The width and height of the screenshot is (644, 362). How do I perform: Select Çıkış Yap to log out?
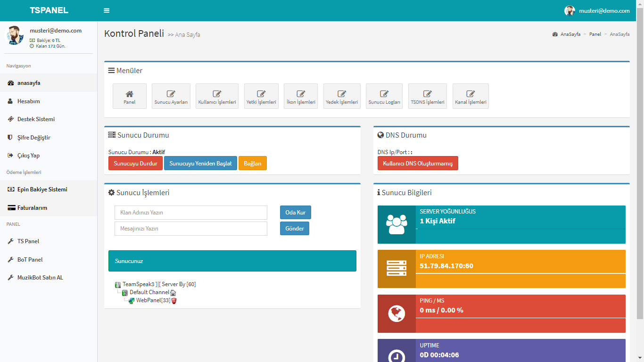click(x=49, y=155)
